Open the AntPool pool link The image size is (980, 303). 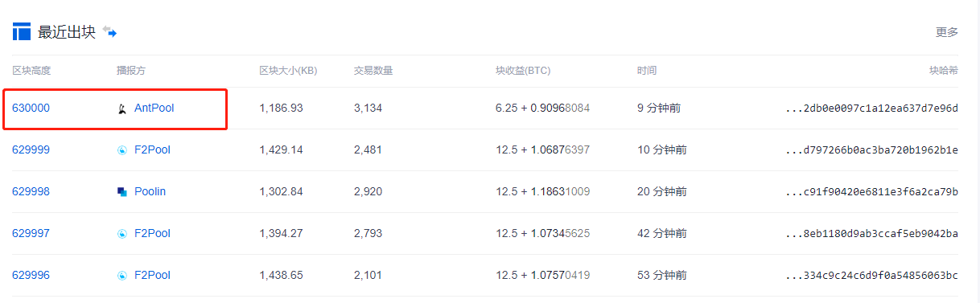pos(154,108)
